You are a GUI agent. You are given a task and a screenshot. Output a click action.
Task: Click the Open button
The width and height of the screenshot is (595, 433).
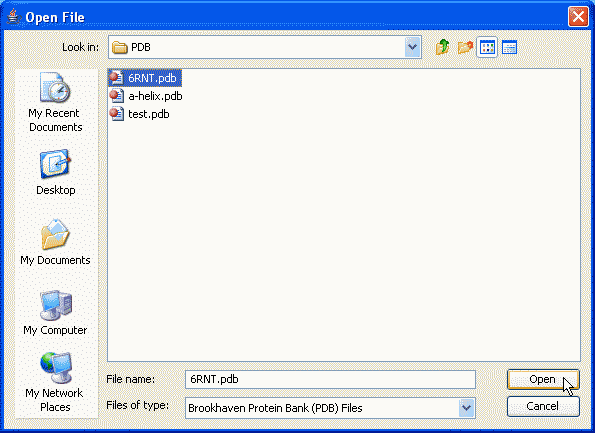tap(543, 379)
